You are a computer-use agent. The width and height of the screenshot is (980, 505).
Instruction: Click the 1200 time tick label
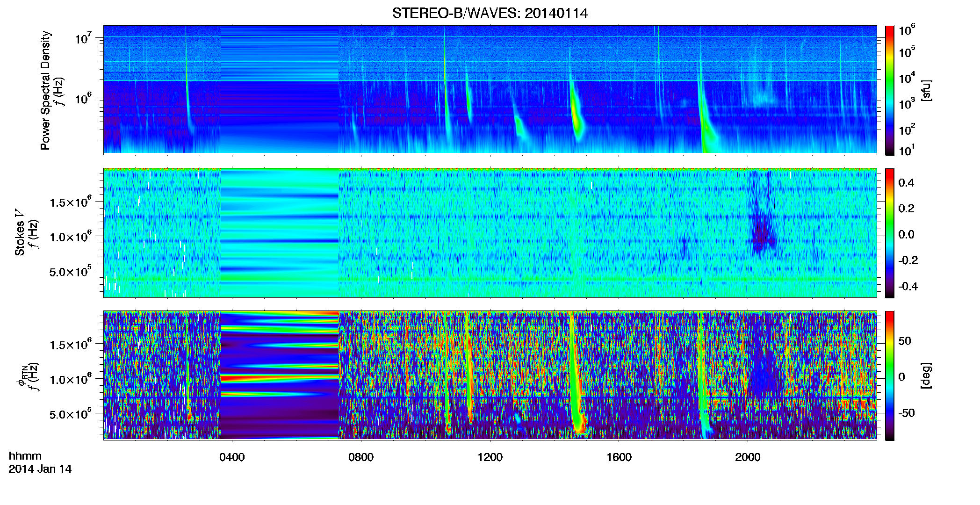point(490,457)
